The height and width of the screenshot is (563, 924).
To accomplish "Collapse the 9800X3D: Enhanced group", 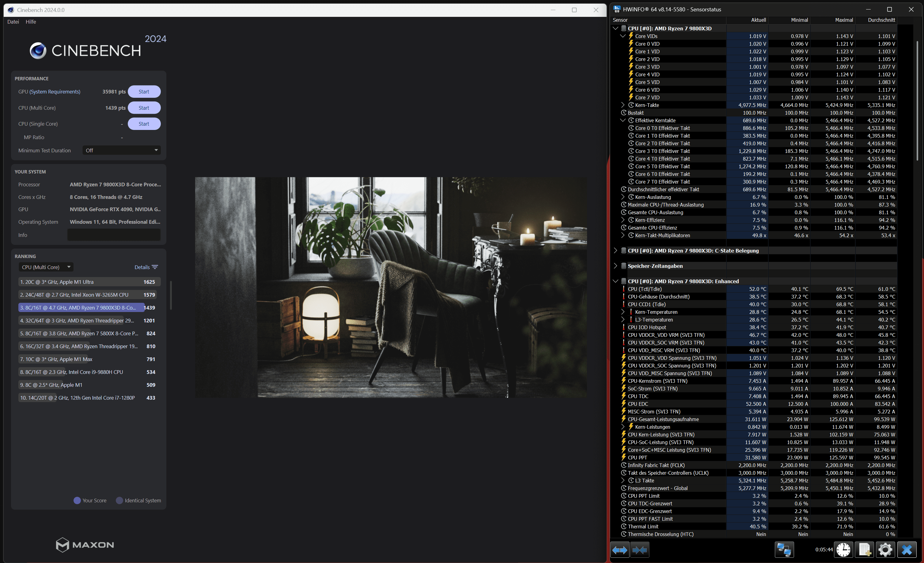I will click(x=615, y=281).
